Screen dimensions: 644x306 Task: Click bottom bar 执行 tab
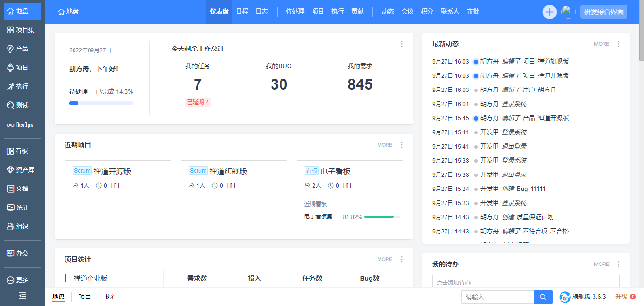[111, 297]
